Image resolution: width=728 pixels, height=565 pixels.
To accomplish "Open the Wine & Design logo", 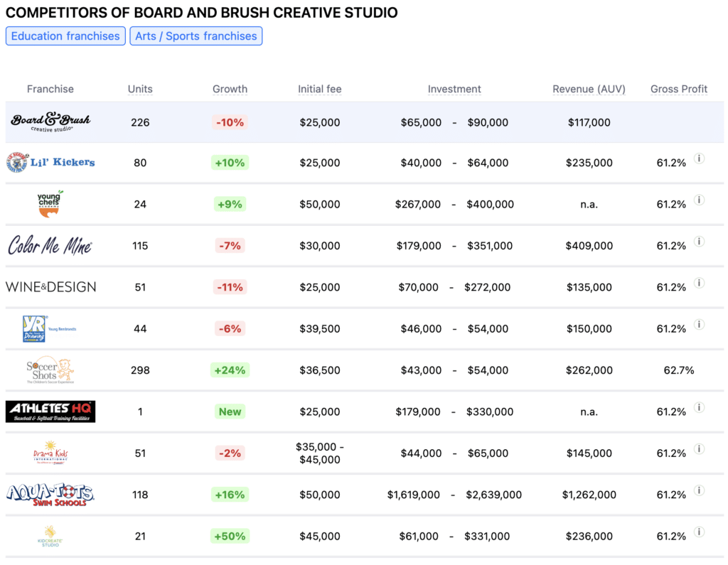I will 50,287.
